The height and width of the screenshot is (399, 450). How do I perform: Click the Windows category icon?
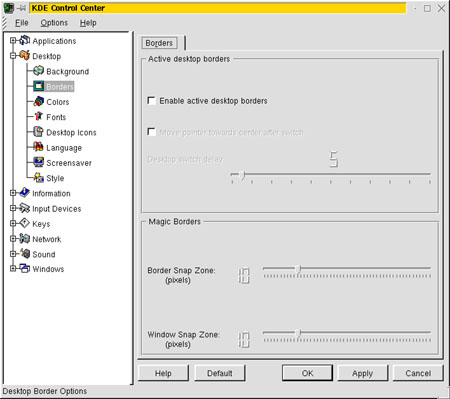[x=24, y=268]
